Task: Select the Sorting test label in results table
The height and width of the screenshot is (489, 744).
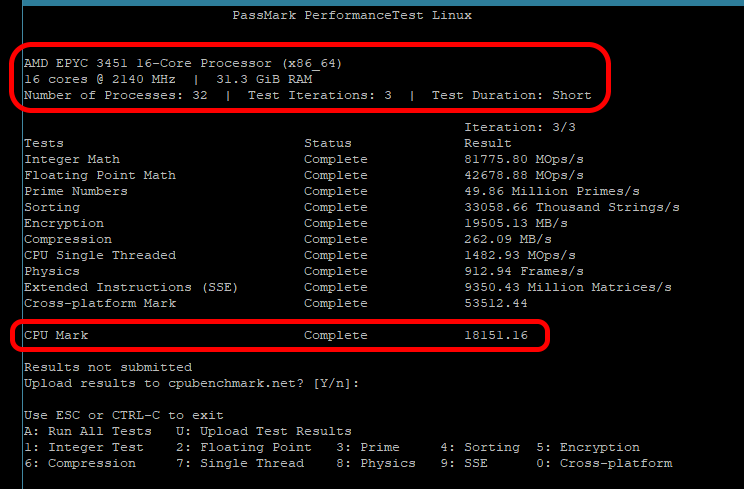Action: (52, 207)
